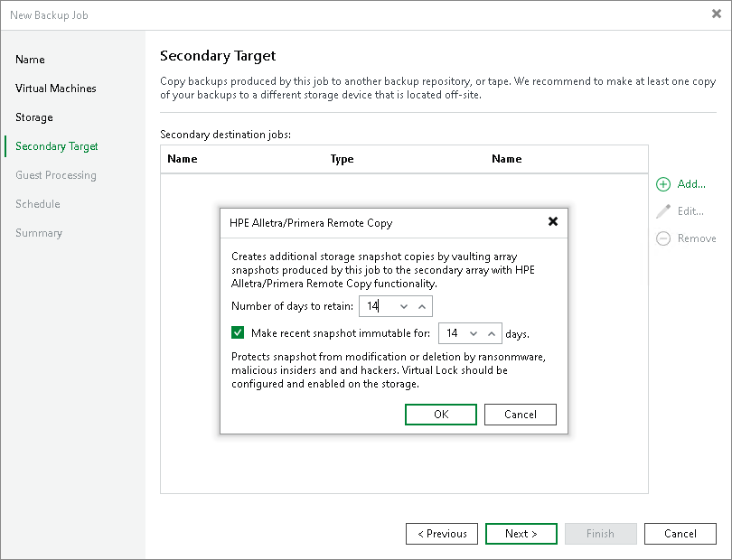Toggle Make recent snapshot immutable checkbox
Image resolution: width=732 pixels, height=560 pixels.
tap(238, 332)
